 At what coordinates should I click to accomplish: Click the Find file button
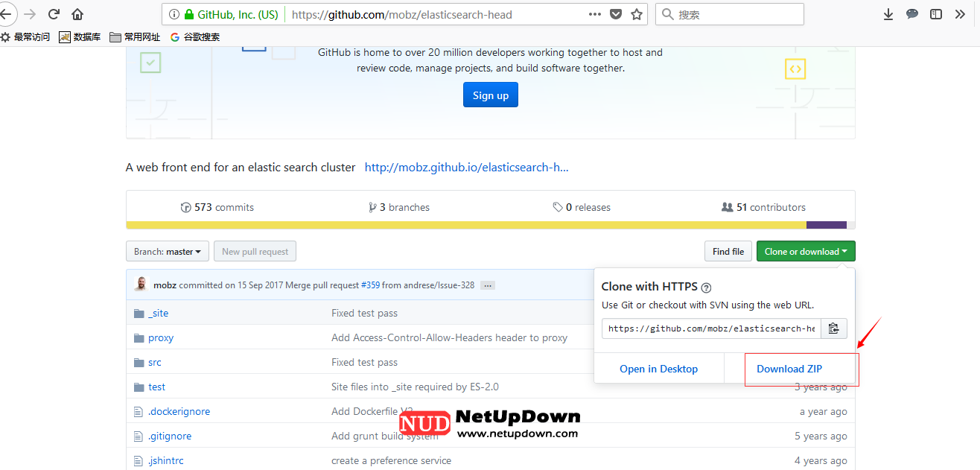point(728,252)
